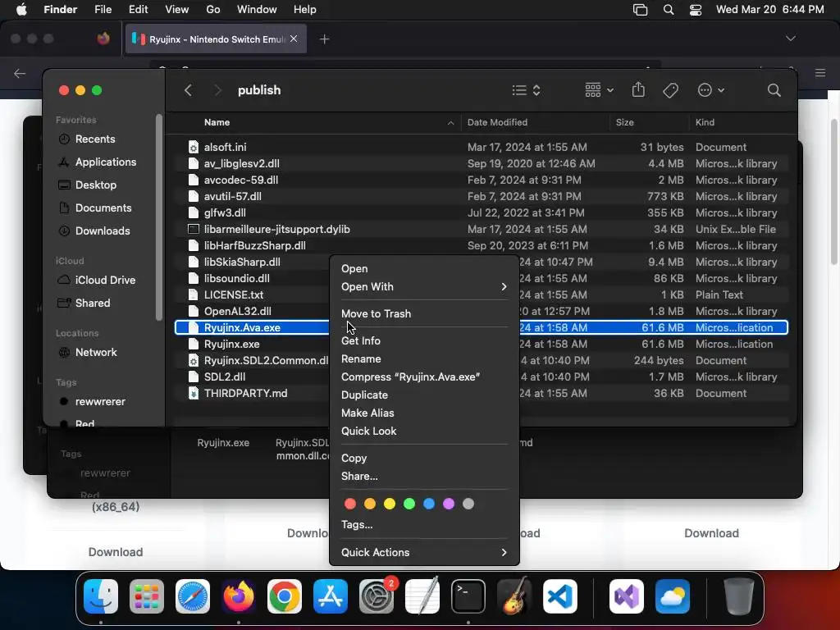Launch Safari from the dock

[193, 596]
